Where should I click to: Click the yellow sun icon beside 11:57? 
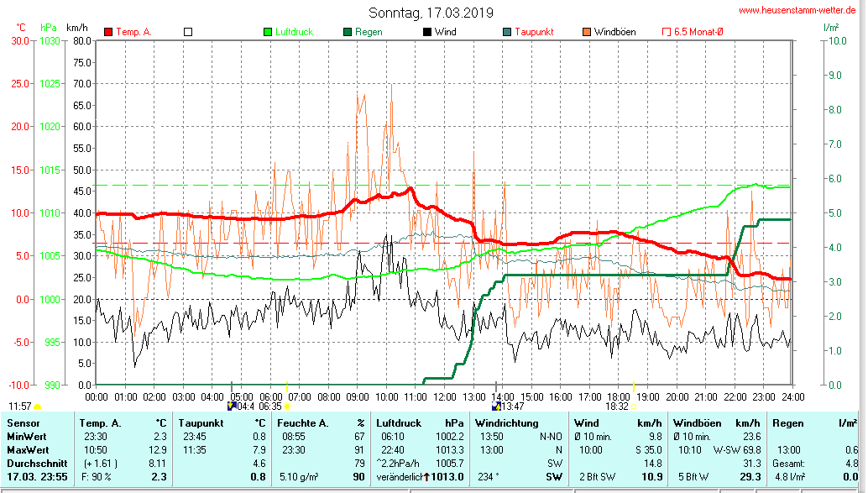pyautogui.click(x=38, y=406)
